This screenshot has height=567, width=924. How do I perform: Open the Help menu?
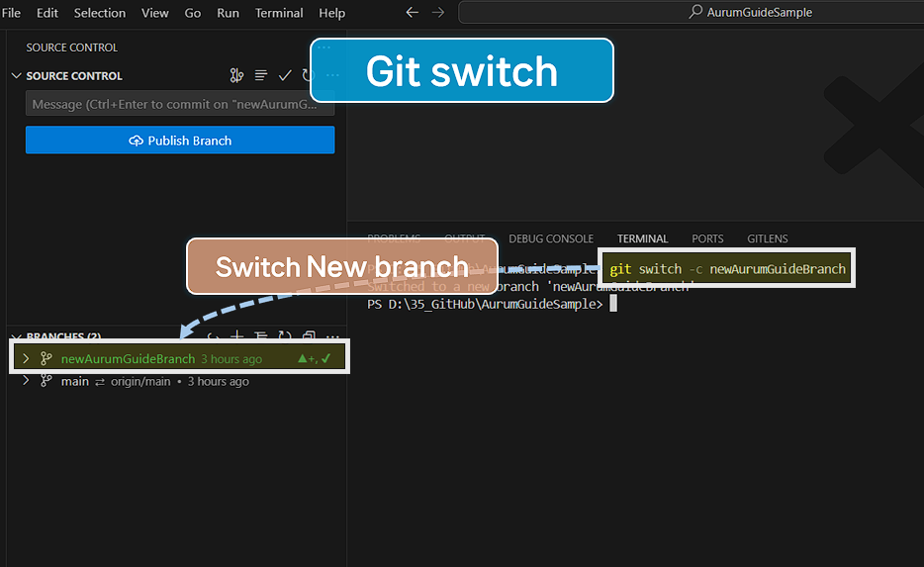coord(331,13)
